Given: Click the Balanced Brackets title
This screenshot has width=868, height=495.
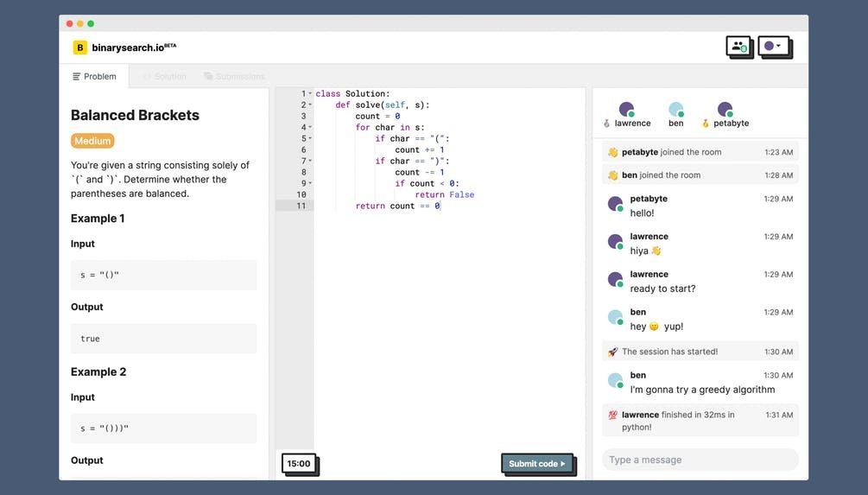Looking at the screenshot, I should pyautogui.click(x=135, y=115).
